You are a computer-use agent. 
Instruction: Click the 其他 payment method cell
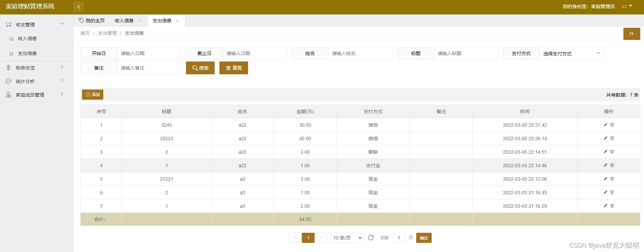pos(373,125)
